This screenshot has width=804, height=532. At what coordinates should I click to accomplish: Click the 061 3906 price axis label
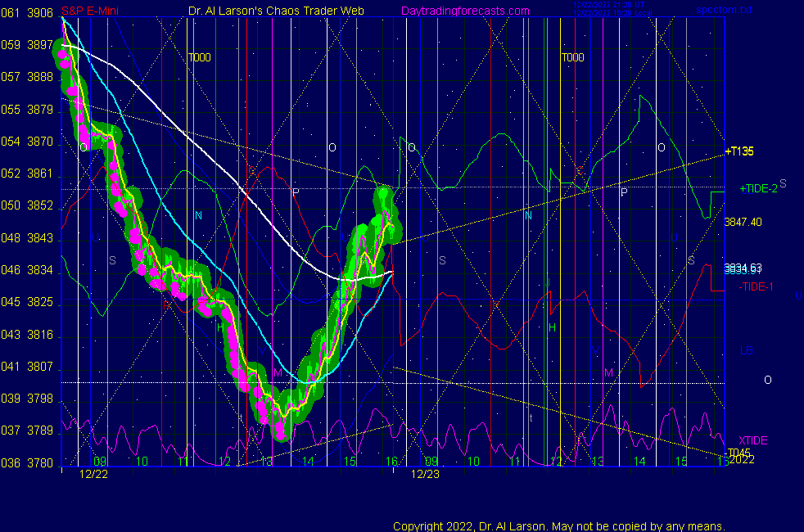[27, 13]
